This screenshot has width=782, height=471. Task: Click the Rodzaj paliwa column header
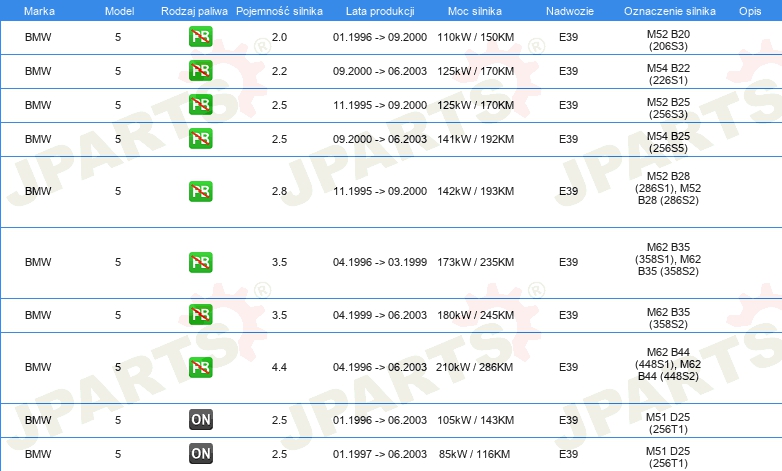tap(194, 11)
